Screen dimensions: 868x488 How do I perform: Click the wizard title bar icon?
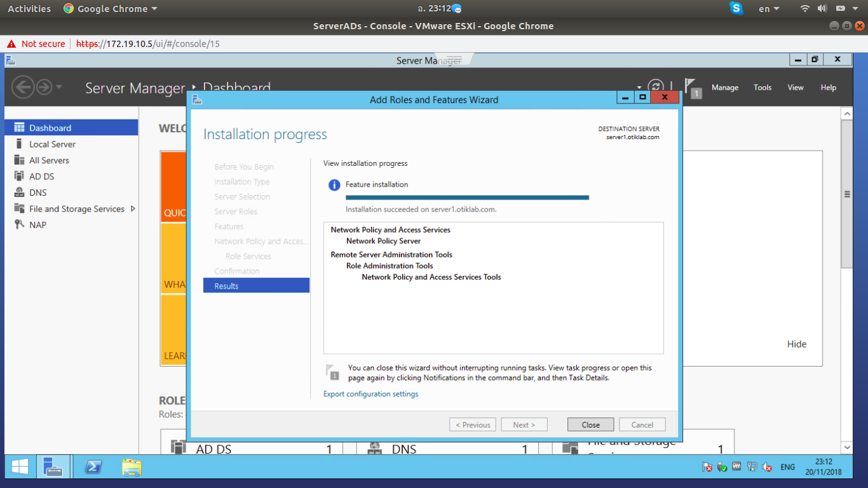point(197,99)
